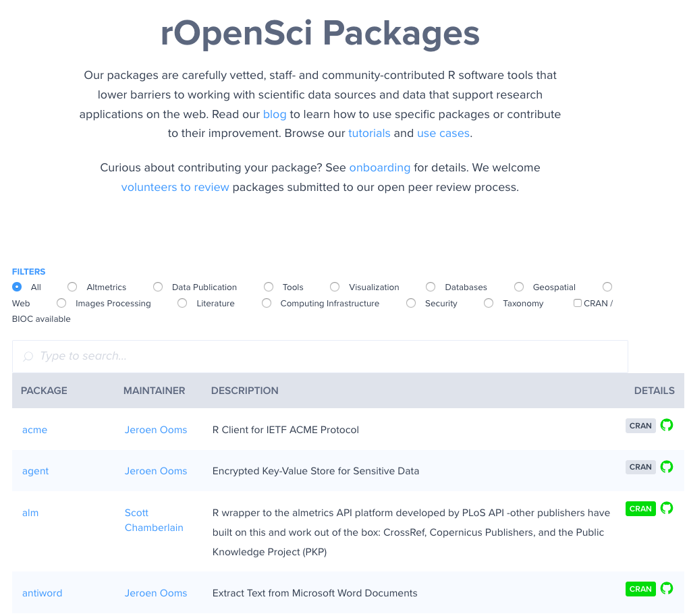Sort by the PACKAGE column header
This screenshot has height=616, width=687.
point(44,391)
